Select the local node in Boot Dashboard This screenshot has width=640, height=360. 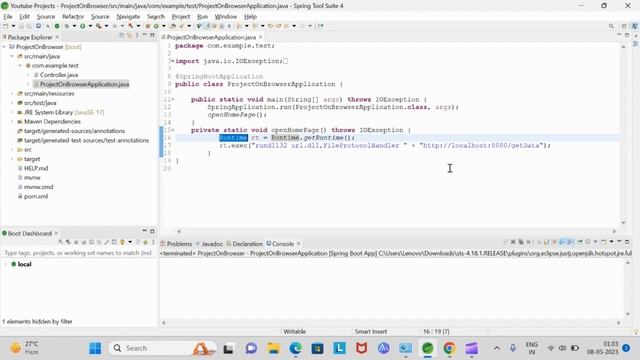24,264
